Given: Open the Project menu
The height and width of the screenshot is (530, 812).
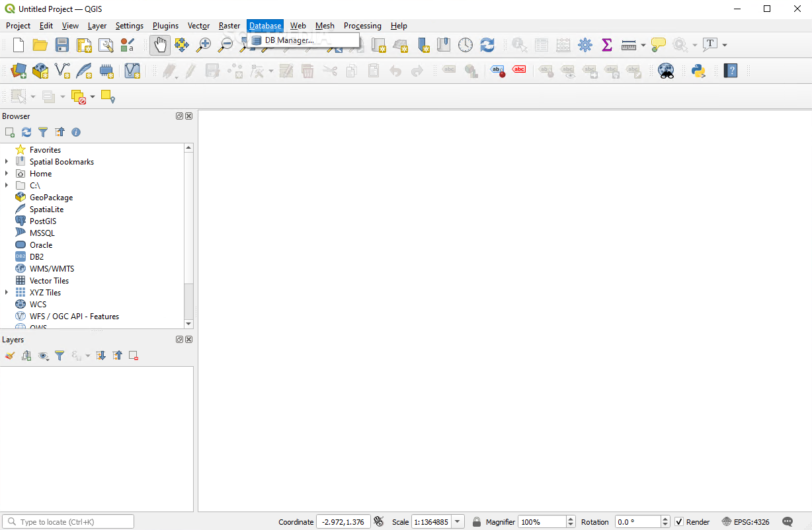Looking at the screenshot, I should pos(18,26).
